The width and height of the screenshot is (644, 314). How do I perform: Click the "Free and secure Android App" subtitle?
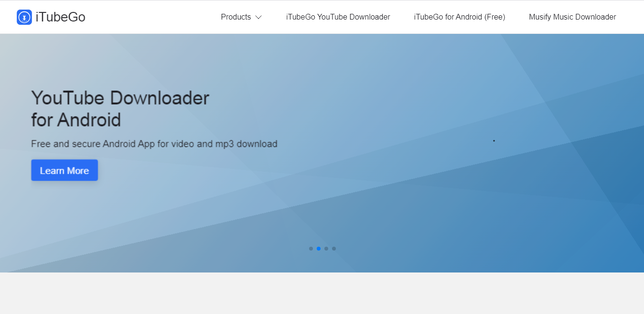pos(154,144)
